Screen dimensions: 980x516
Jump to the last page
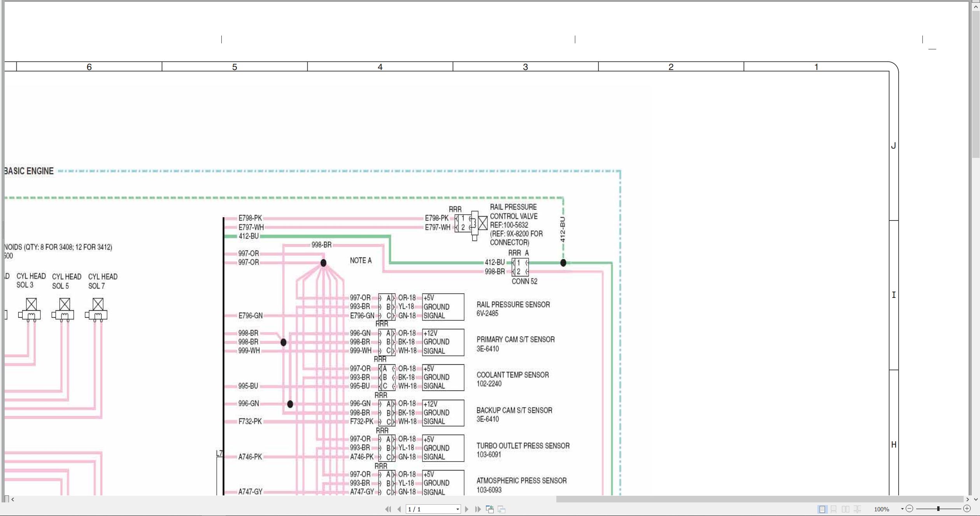[x=478, y=509]
